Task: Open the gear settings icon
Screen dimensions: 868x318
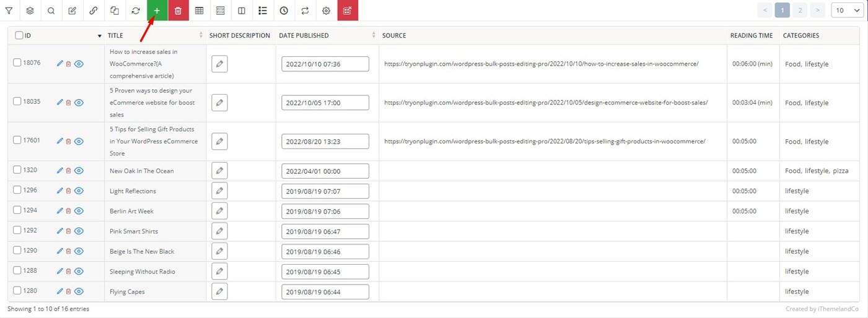Action: click(326, 11)
